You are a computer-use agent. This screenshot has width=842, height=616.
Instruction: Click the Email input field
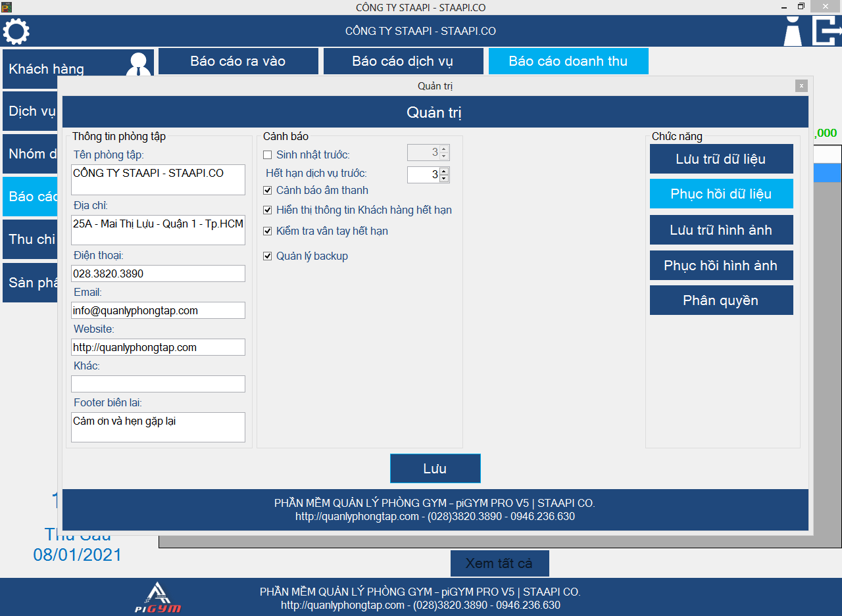click(158, 310)
